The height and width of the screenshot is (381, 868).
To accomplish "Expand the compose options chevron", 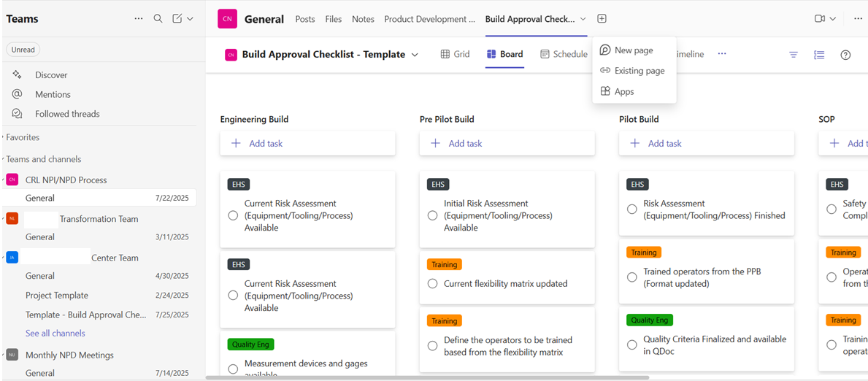I will click(190, 19).
